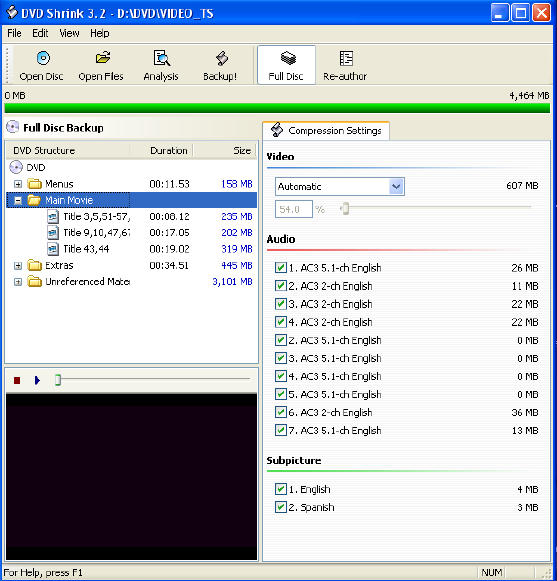
Task: Play the video preview
Action: (x=37, y=381)
